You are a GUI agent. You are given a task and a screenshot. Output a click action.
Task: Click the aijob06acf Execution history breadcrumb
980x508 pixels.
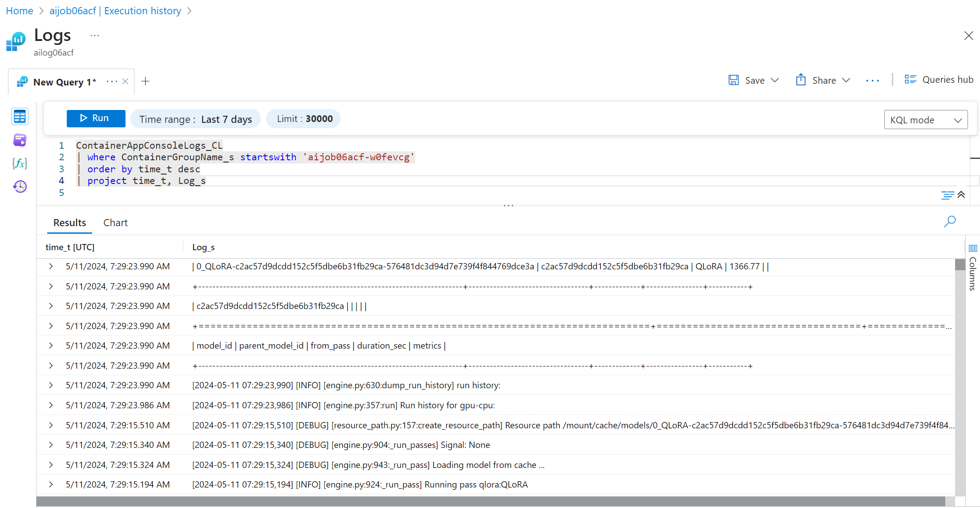pos(115,11)
